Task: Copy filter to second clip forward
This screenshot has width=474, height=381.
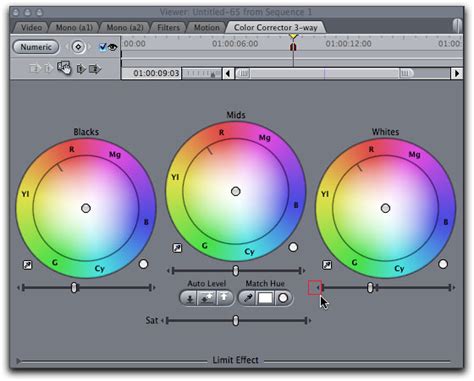Action: pos(95,69)
